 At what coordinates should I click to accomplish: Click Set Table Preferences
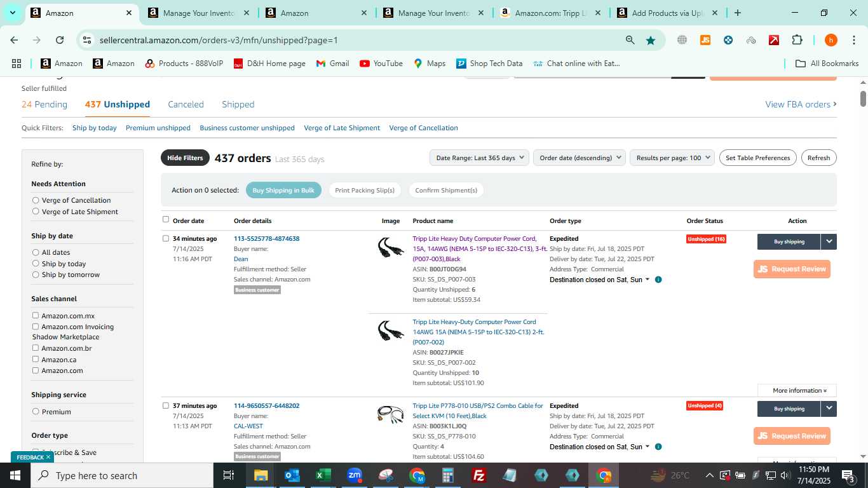pyautogui.click(x=757, y=158)
